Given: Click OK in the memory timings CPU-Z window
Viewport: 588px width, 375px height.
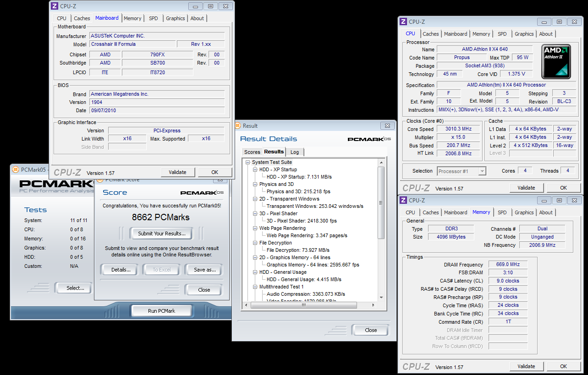Looking at the screenshot, I should click(x=563, y=366).
